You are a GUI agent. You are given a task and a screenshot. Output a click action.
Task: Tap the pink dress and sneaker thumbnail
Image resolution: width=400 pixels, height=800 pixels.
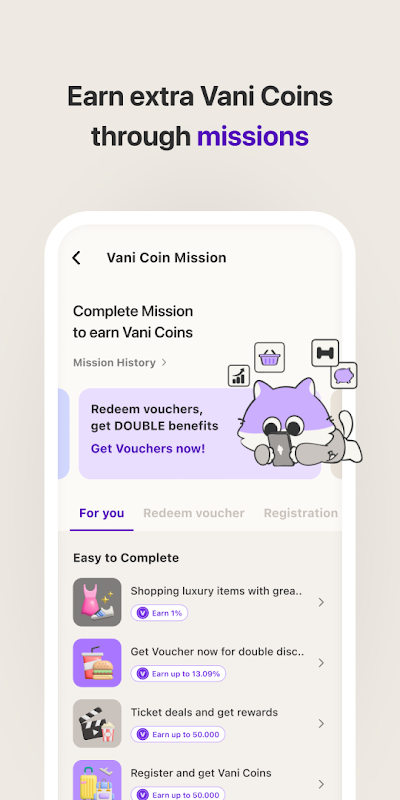click(x=97, y=602)
